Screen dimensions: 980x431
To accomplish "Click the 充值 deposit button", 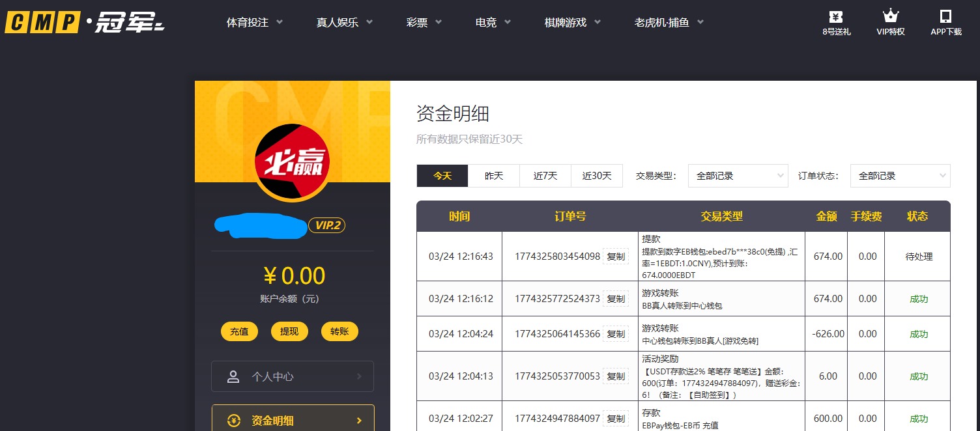I will pyautogui.click(x=239, y=331).
